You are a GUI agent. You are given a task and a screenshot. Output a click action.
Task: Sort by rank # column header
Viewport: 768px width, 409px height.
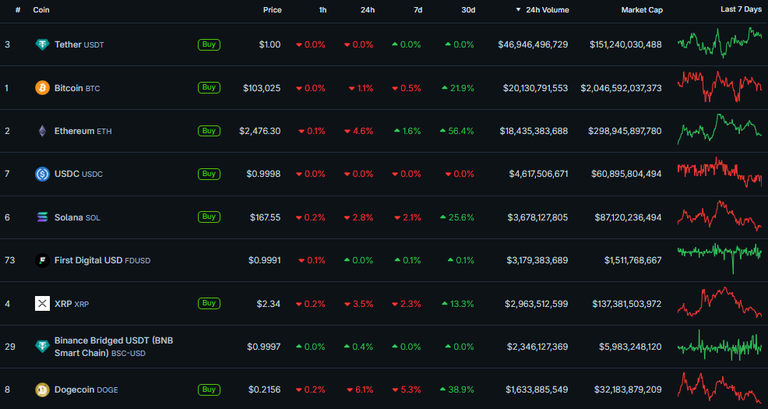(18, 10)
